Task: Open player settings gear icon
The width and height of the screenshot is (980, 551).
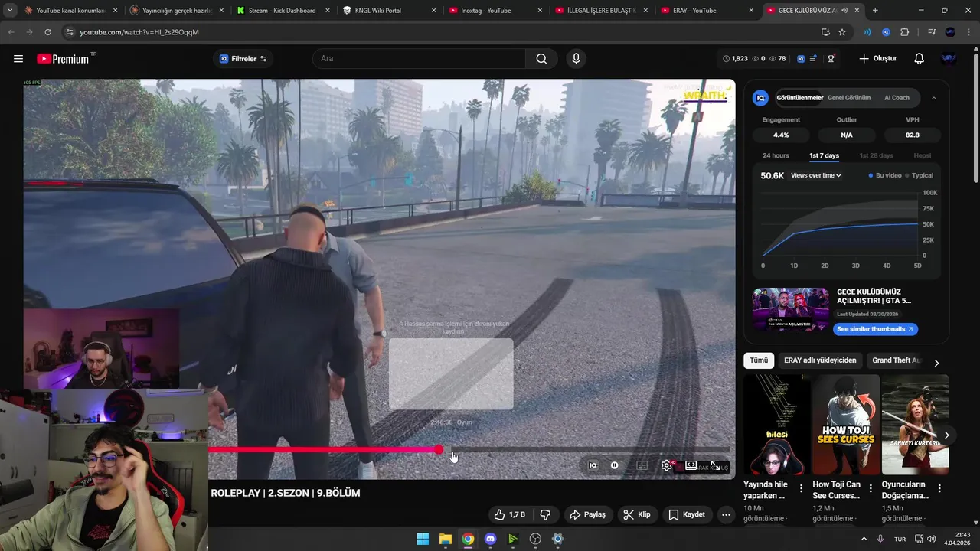Action: (667, 465)
